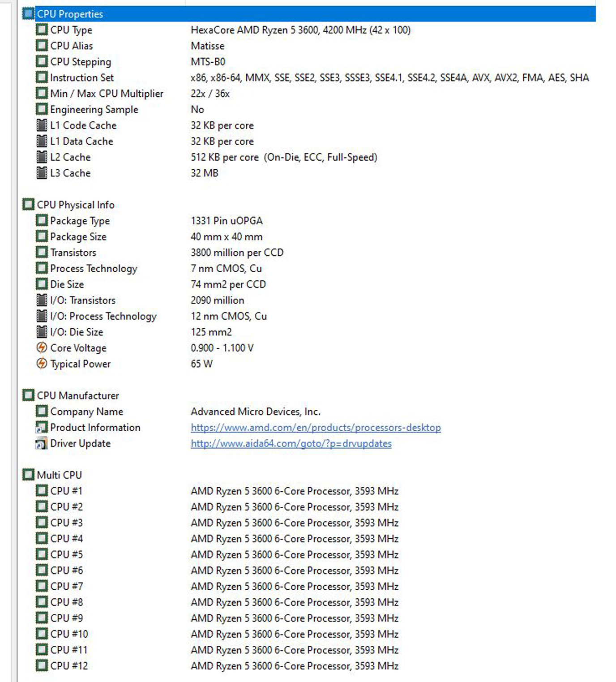
Task: Click the Instruction Set chip icon
Action: [x=42, y=77]
